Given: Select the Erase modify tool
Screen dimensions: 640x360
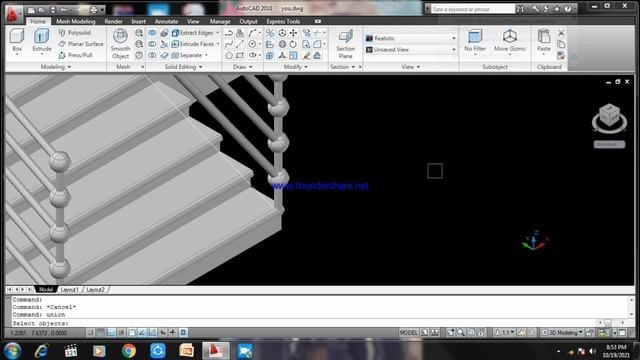Looking at the screenshot, I should click(306, 55).
